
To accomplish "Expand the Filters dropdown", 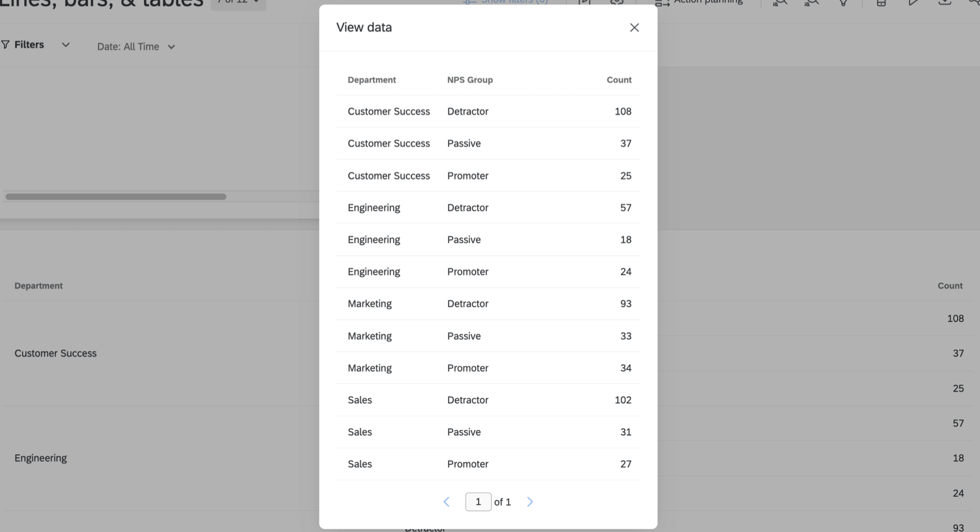I will [x=66, y=44].
